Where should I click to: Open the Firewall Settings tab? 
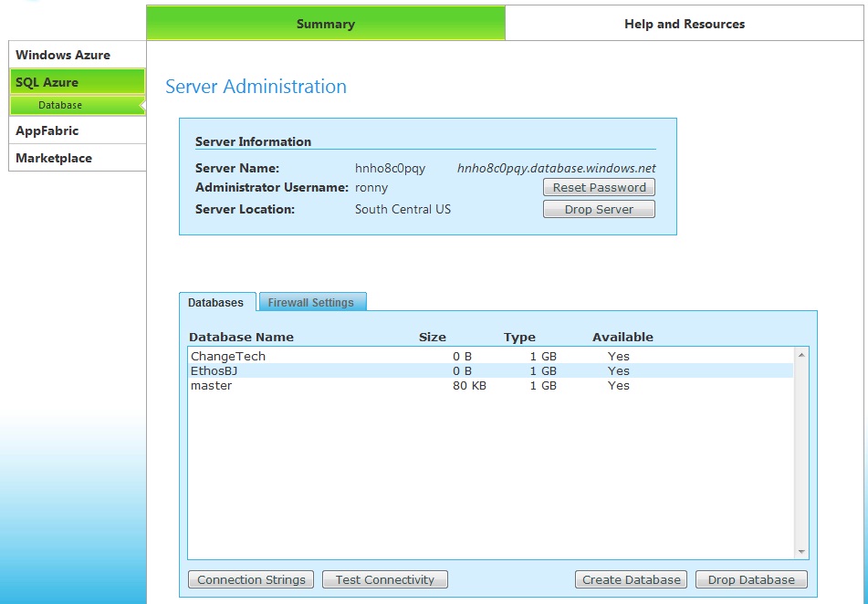(x=311, y=302)
